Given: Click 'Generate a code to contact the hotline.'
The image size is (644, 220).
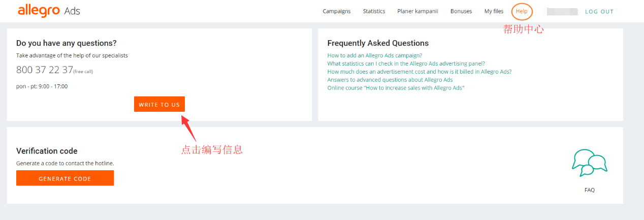Looking at the screenshot, I should pos(65,164).
